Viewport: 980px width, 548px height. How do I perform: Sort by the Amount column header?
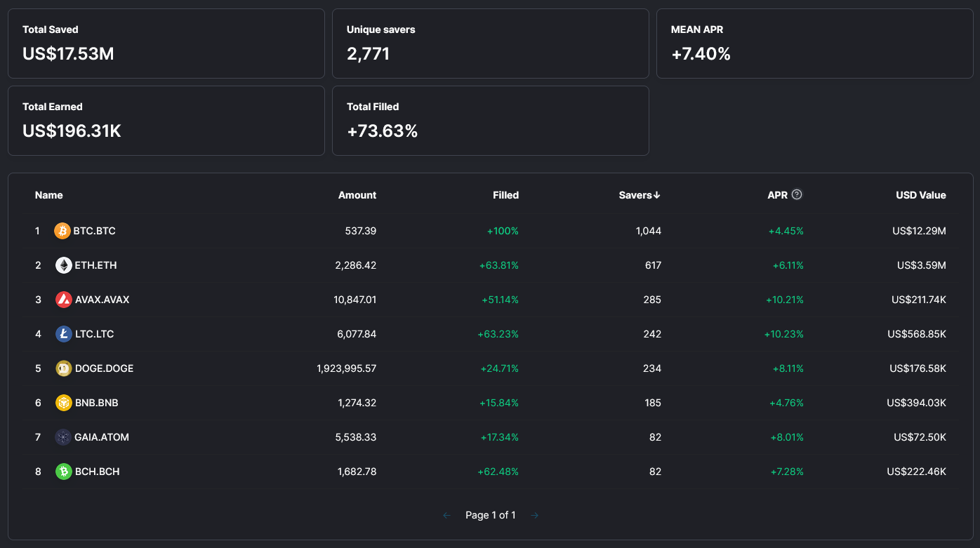point(357,195)
